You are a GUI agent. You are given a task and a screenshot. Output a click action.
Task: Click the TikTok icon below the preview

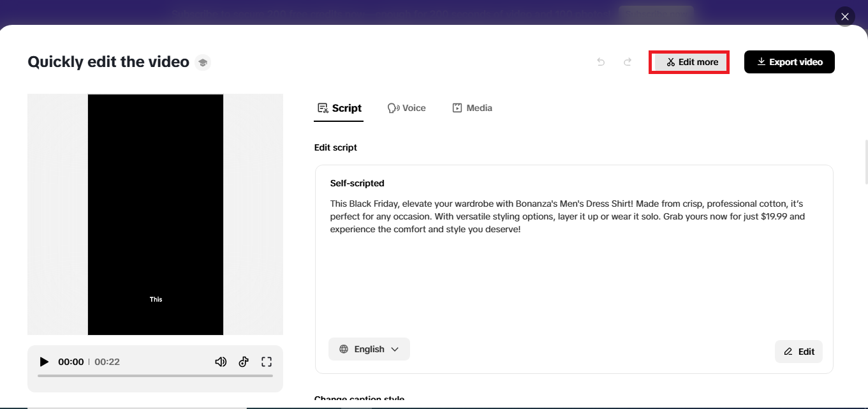244,361
